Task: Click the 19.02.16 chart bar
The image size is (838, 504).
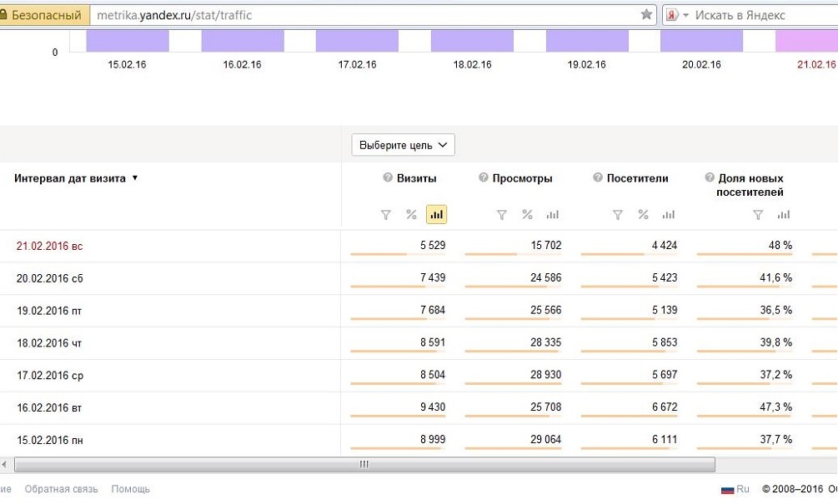Action: pos(587,41)
